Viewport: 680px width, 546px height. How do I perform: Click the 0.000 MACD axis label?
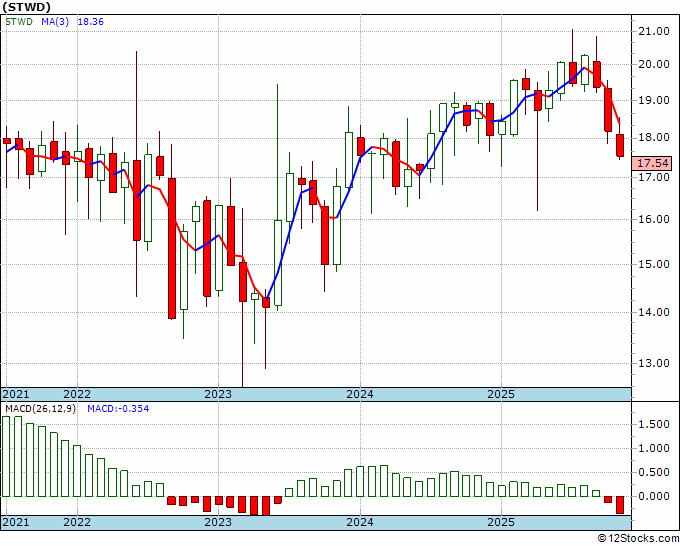(654, 496)
